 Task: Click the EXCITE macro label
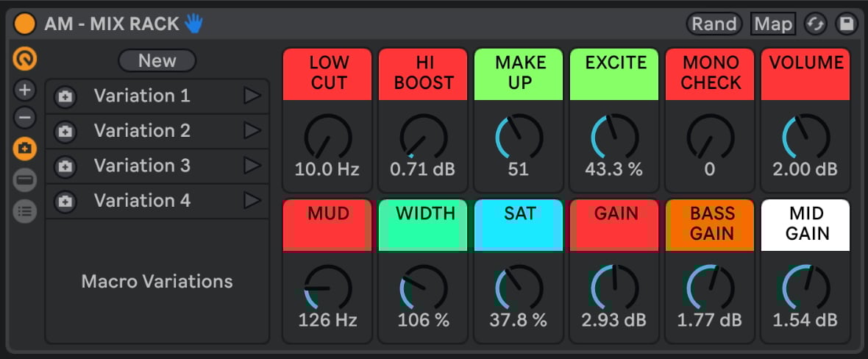(x=614, y=74)
